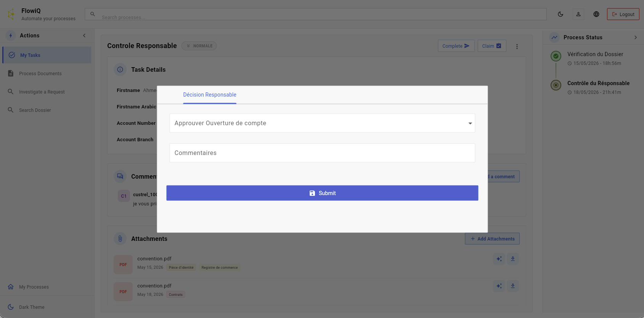Click the Process Status trend icon
The height and width of the screenshot is (318, 644).
click(x=554, y=37)
